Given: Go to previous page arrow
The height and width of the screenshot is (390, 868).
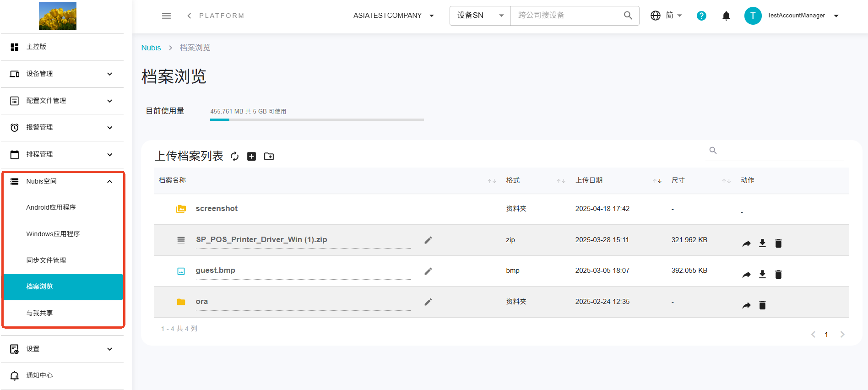Looking at the screenshot, I should click(x=813, y=335).
